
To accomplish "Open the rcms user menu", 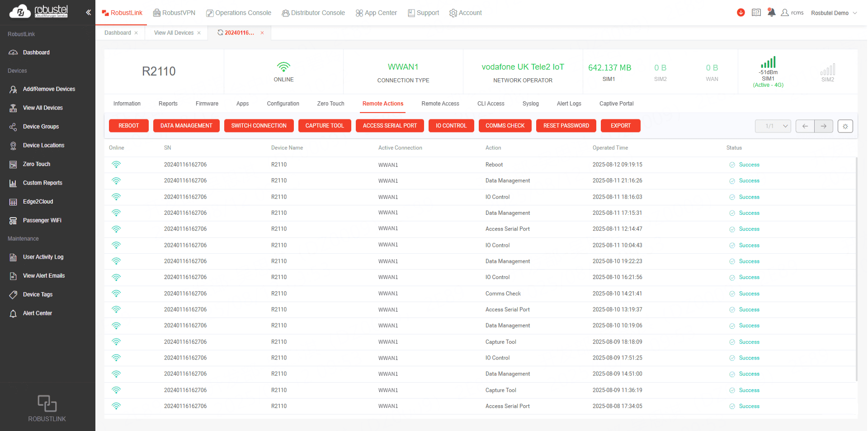I will (x=793, y=13).
